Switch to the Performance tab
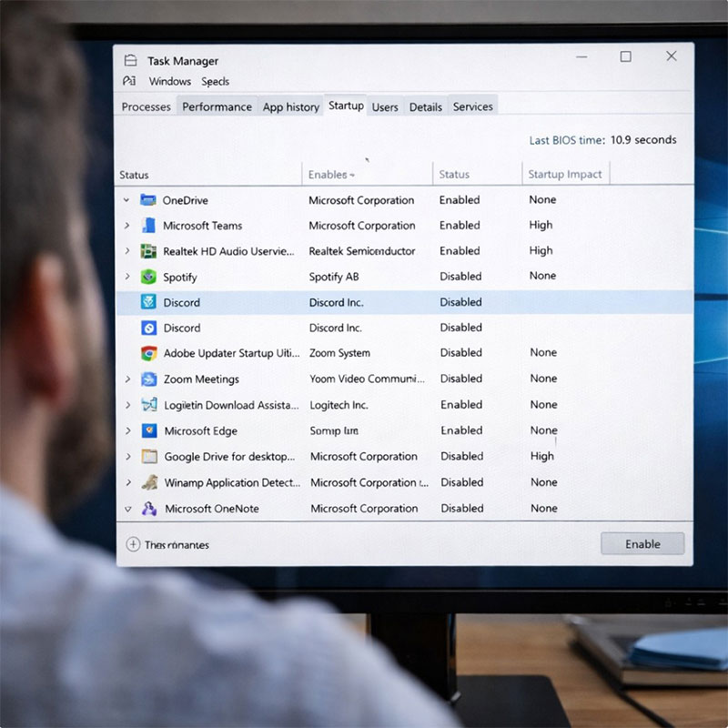The height and width of the screenshot is (728, 728). 217,106
